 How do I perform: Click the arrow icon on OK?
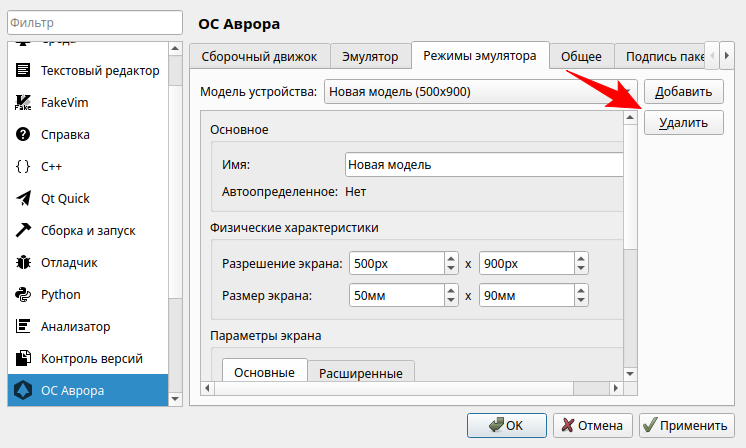(496, 425)
